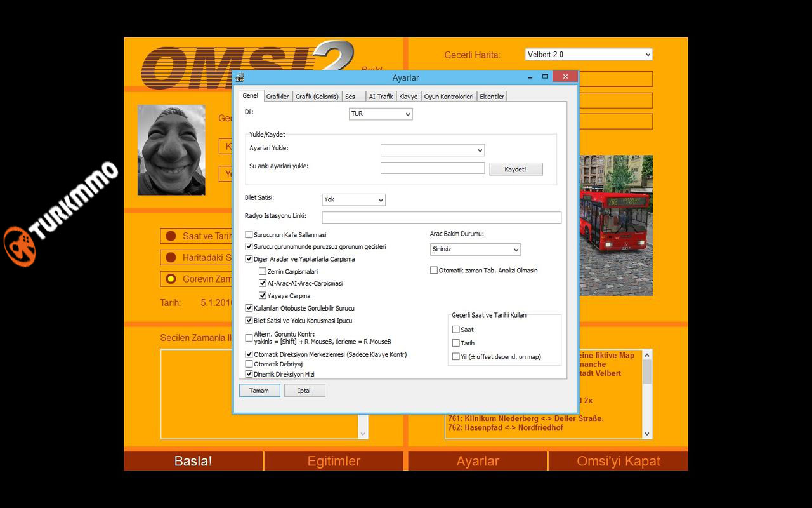Click the map description scroll down arrow
The height and width of the screenshot is (508, 812).
pos(647,434)
